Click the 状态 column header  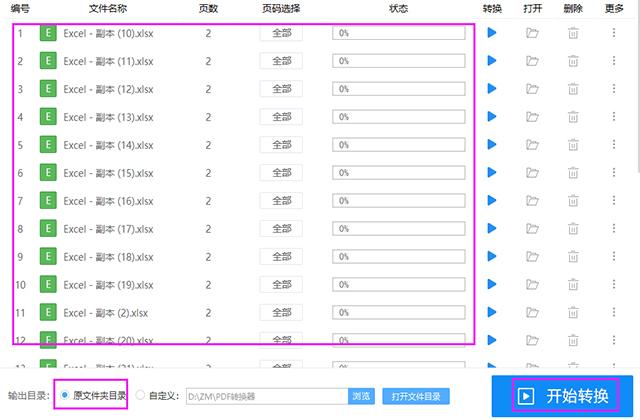[x=398, y=9]
